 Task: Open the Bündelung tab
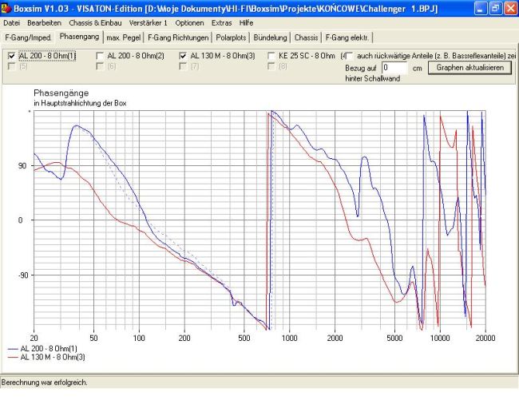[x=270, y=38]
